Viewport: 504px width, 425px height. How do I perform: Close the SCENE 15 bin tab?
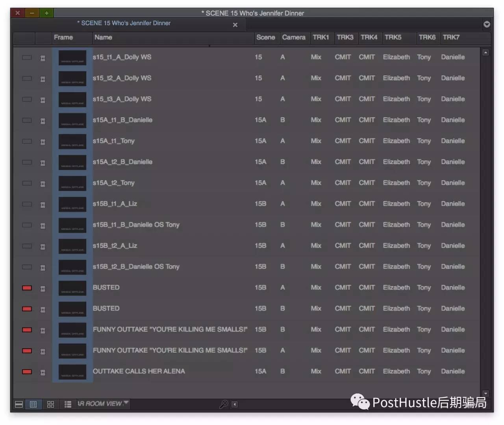(235, 25)
